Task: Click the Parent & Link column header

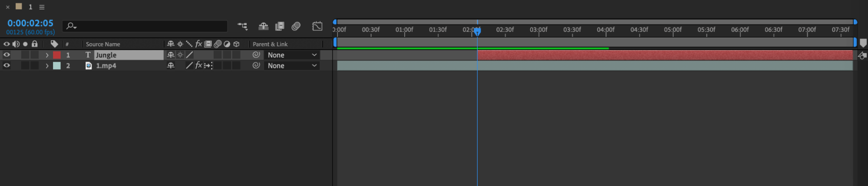Action: click(270, 44)
